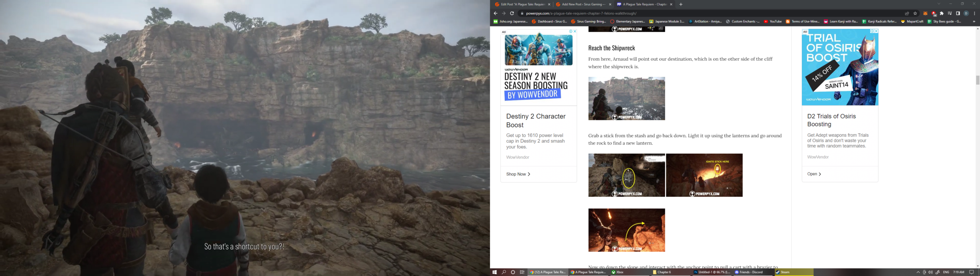980x276 pixels.
Task: Open the tab search dropdown arrow
Action: coord(939,4)
